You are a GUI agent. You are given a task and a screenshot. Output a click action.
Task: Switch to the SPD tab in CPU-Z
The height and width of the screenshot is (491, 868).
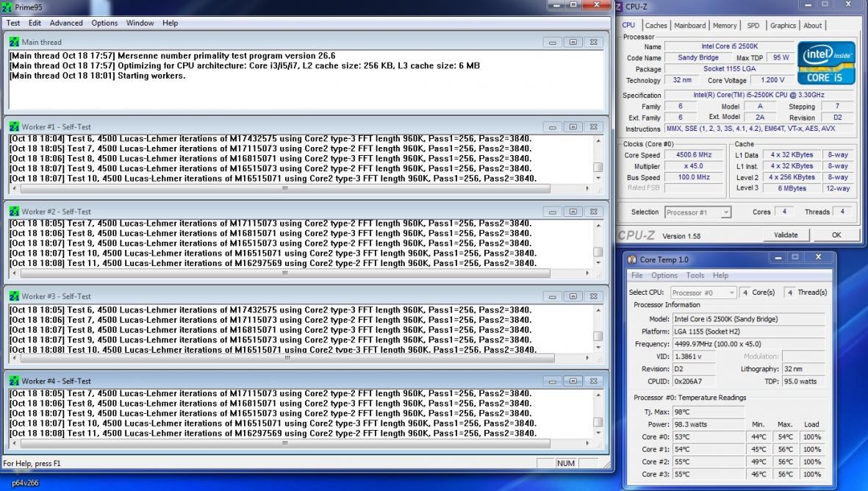click(x=753, y=26)
